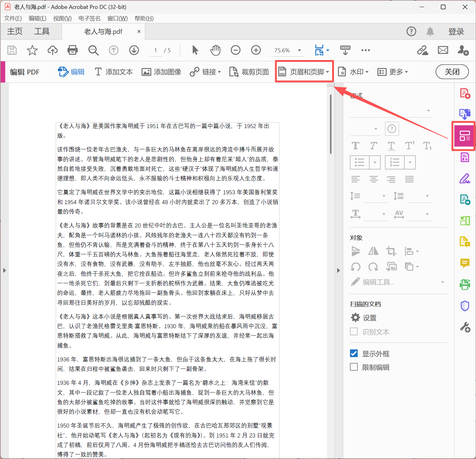This screenshot has height=459, width=476.
Task: Open the comments panel icon
Action: (465, 263)
